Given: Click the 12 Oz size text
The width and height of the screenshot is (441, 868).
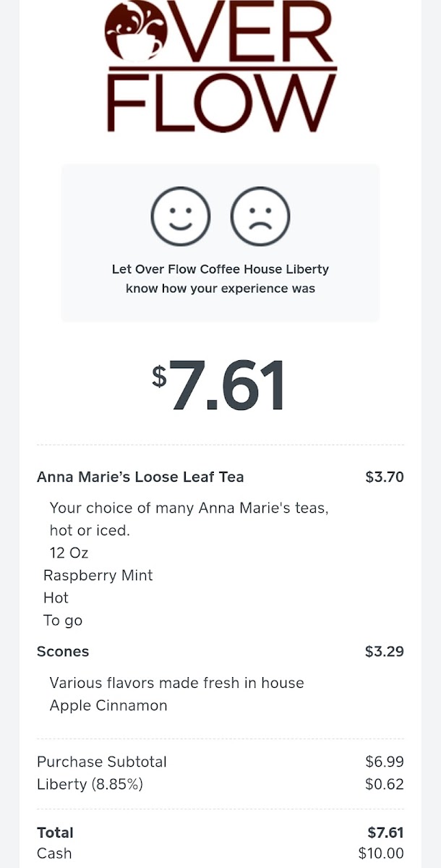Looking at the screenshot, I should coord(69,553).
